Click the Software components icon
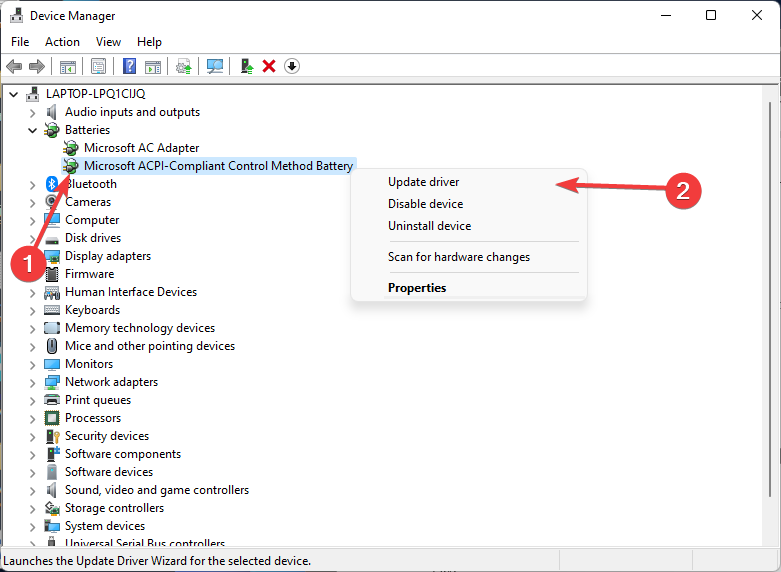Image resolution: width=781 pixels, height=572 pixels. 52,454
